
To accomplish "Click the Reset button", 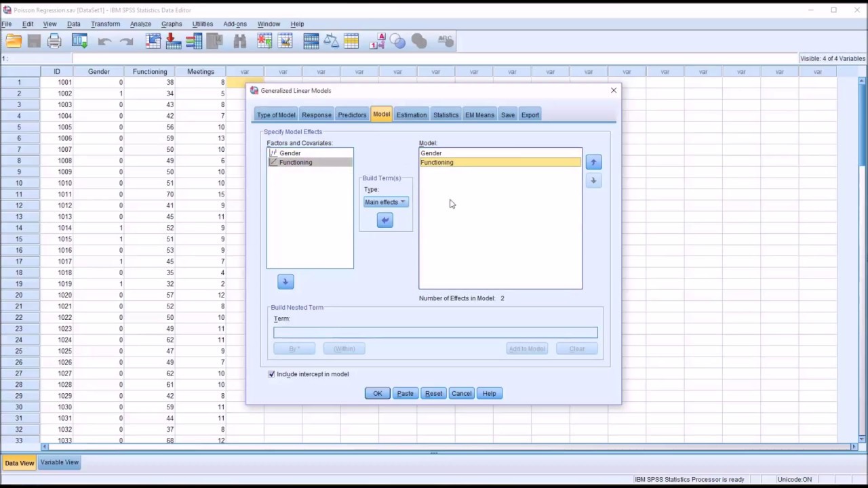I will tap(433, 393).
